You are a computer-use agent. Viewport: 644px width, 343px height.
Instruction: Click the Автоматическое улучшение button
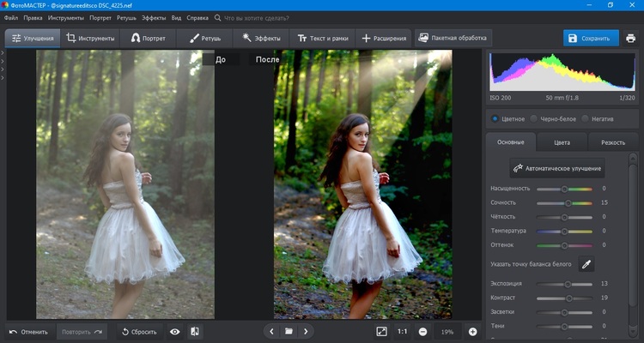[558, 168]
